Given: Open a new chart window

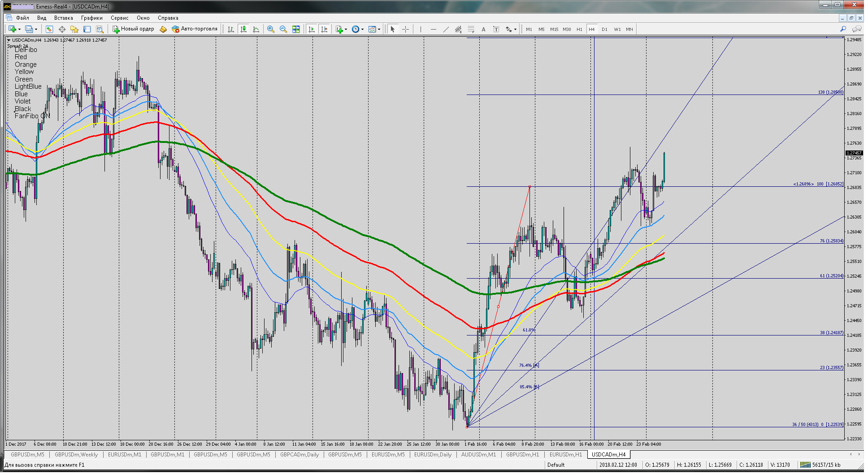Looking at the screenshot, I should click(12, 29).
